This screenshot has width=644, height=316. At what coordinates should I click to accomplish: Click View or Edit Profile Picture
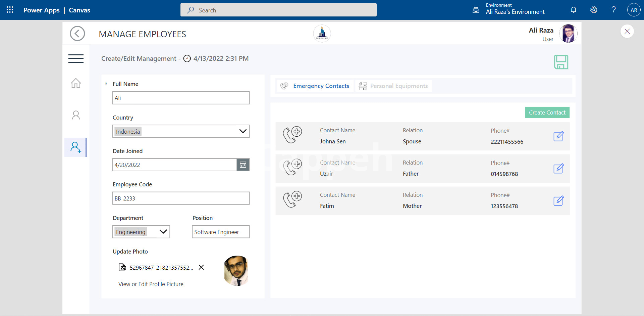[x=151, y=284]
